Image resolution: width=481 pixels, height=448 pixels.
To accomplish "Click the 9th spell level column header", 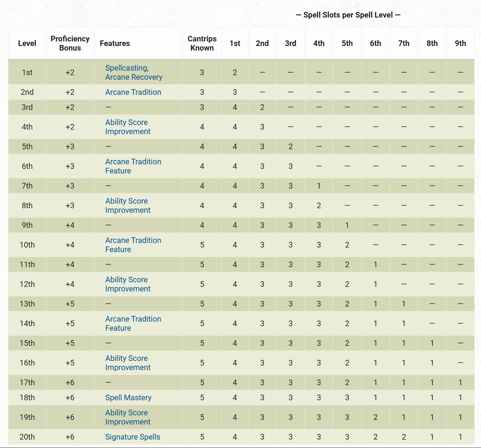I will point(460,43).
